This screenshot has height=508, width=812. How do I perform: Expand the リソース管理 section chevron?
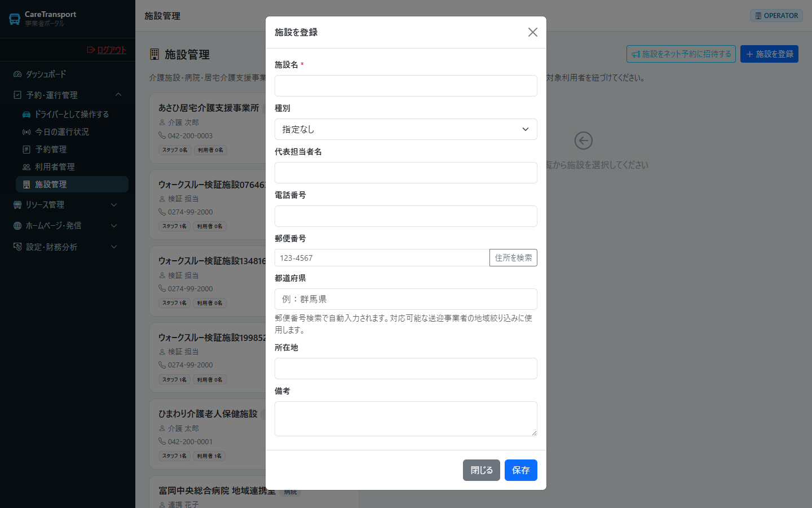click(x=114, y=205)
